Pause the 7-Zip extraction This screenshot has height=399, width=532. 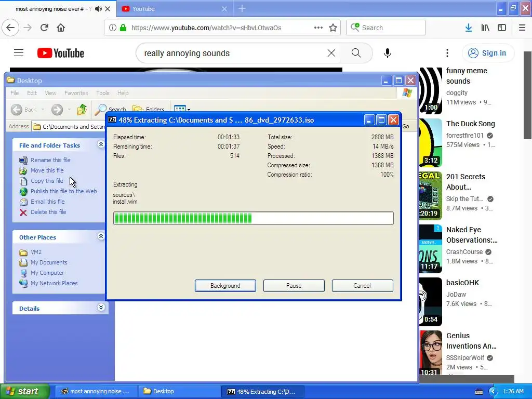[x=294, y=286]
